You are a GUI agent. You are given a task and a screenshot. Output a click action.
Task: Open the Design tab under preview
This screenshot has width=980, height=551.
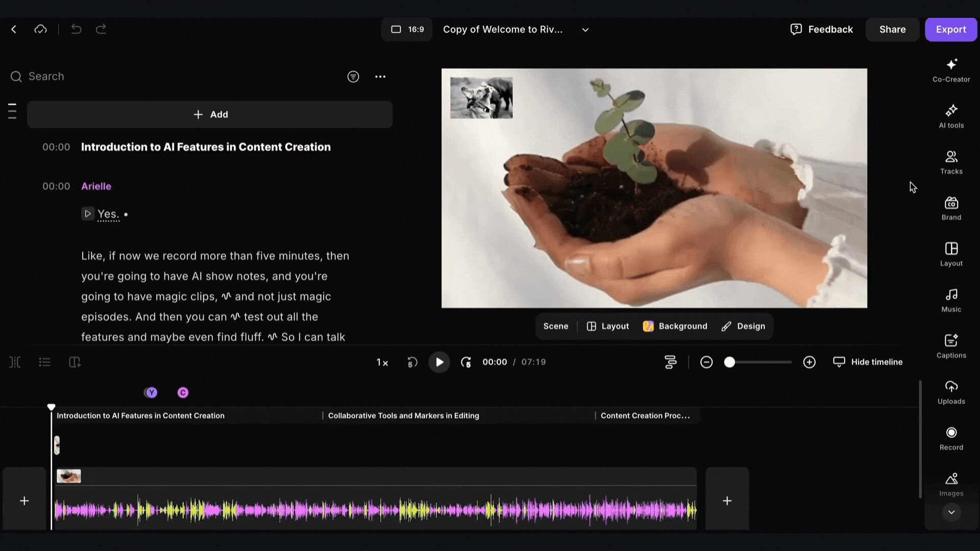pyautogui.click(x=743, y=326)
